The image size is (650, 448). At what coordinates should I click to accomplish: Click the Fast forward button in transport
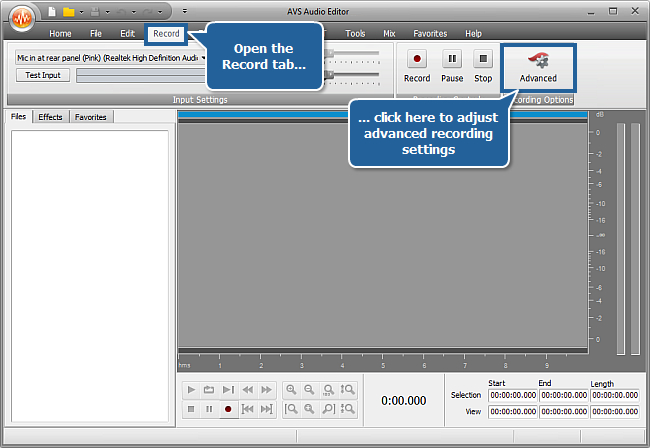tap(266, 390)
